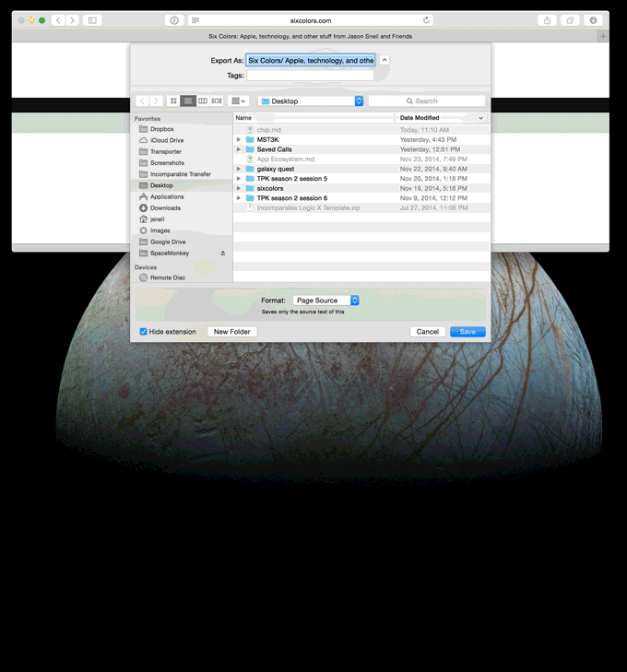The image size is (627, 672).
Task: Open Format popup showing Page Source
Action: [325, 301]
